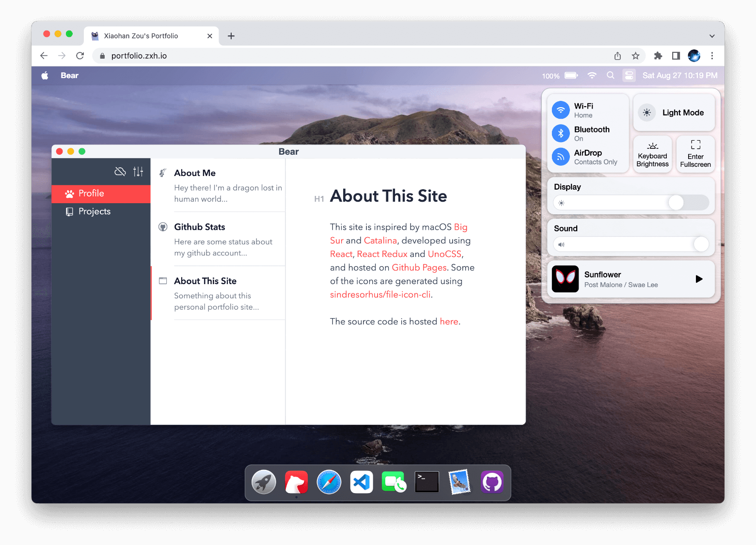Open the tab search chevron in Chrome
The height and width of the screenshot is (545, 756).
(712, 36)
